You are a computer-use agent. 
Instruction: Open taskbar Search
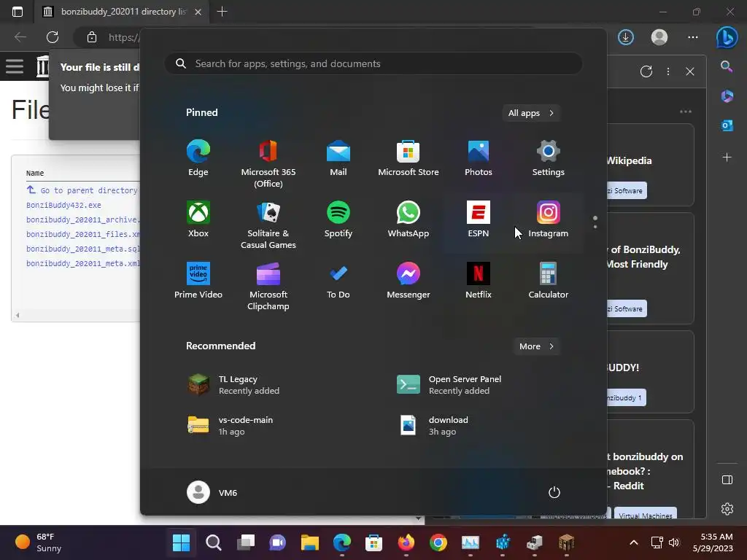point(214,542)
